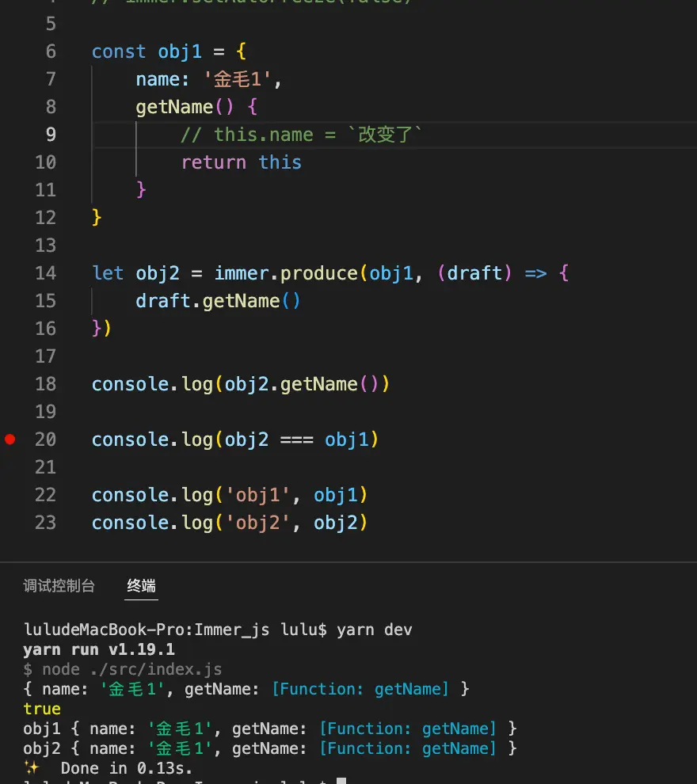Screen dimensions: 697x784
Task: Click the terminal line starting with obj1 {
Action: tap(270, 729)
